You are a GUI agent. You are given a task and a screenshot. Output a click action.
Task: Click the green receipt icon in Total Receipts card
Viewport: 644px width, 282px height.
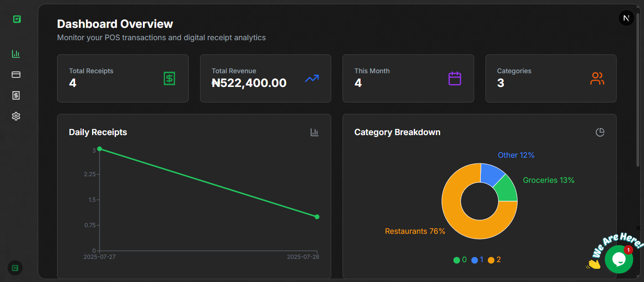pyautogui.click(x=169, y=78)
